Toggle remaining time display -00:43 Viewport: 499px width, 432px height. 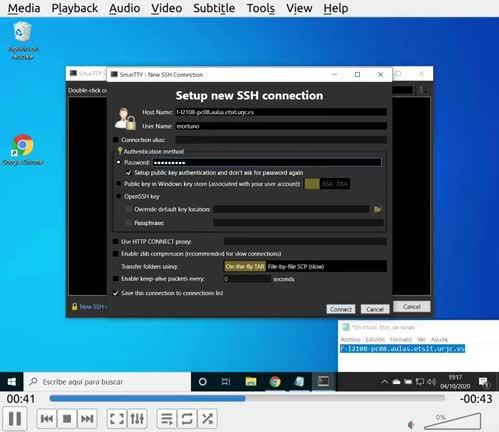coord(476,399)
